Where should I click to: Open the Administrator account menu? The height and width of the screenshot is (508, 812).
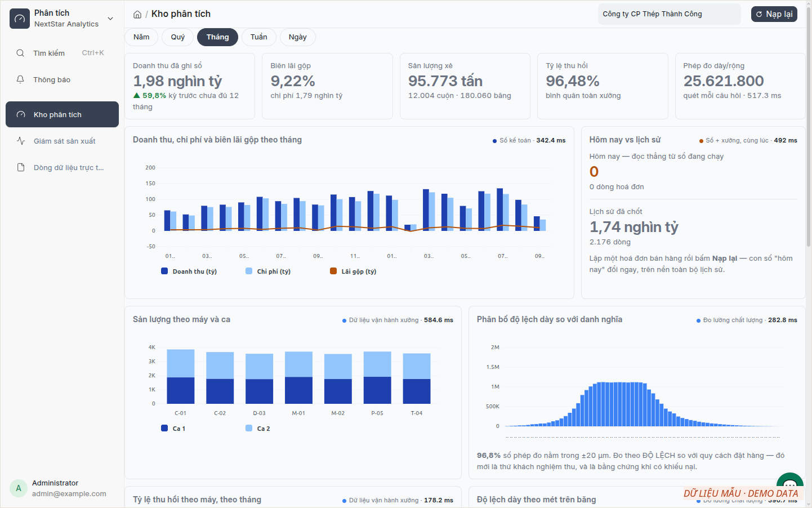62,488
